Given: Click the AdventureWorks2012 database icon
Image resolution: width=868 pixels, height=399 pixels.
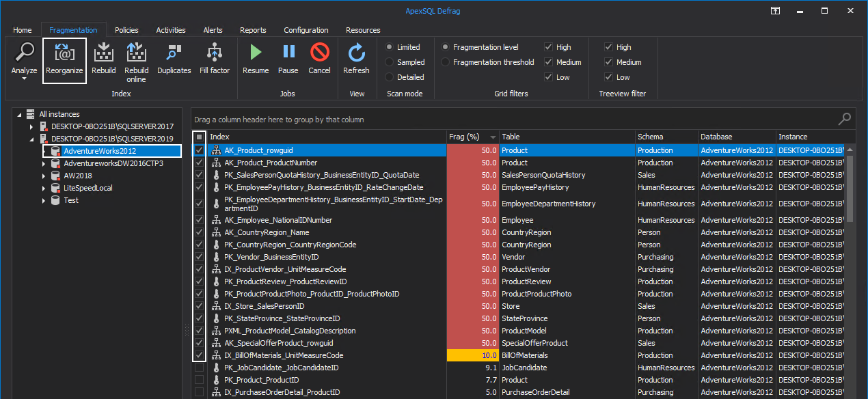Looking at the screenshot, I should pos(56,151).
